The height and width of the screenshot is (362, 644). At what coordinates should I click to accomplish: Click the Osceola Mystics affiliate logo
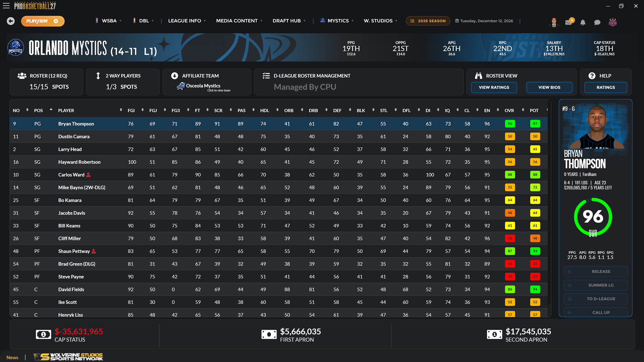[181, 86]
